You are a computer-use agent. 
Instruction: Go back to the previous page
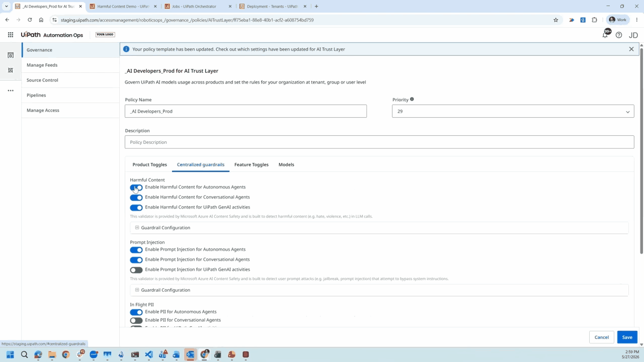(7, 20)
